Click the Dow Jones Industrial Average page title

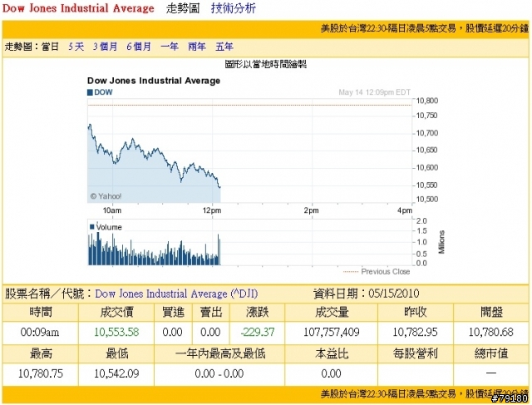tap(78, 8)
